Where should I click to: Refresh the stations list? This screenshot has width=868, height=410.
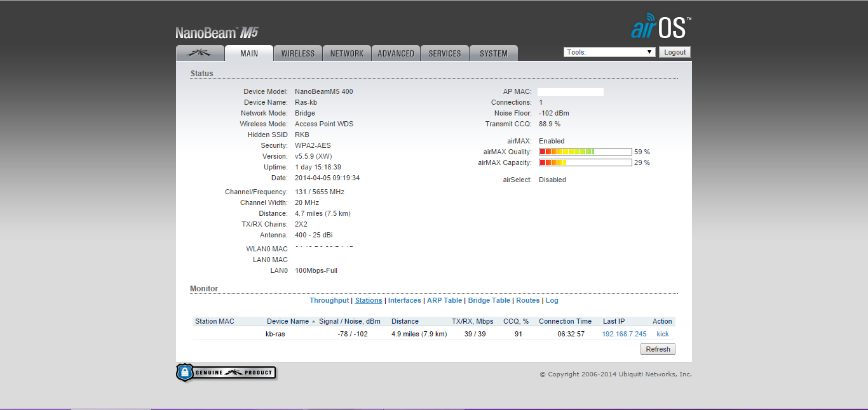pos(658,349)
